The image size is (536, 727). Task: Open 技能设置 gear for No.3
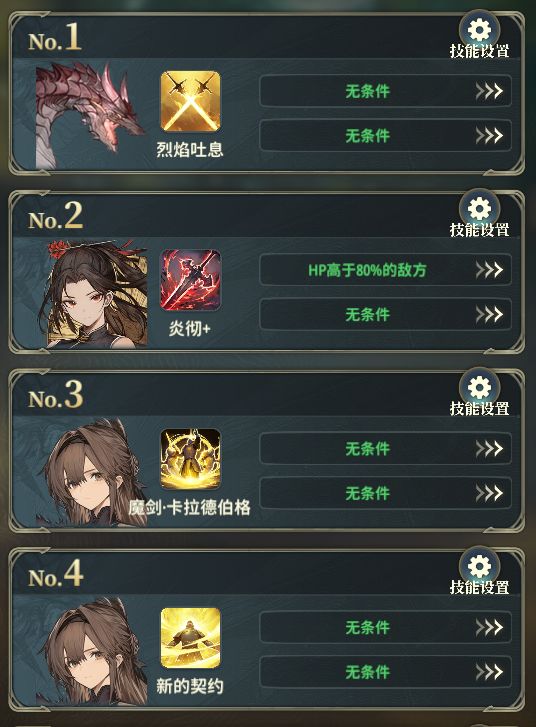[479, 389]
